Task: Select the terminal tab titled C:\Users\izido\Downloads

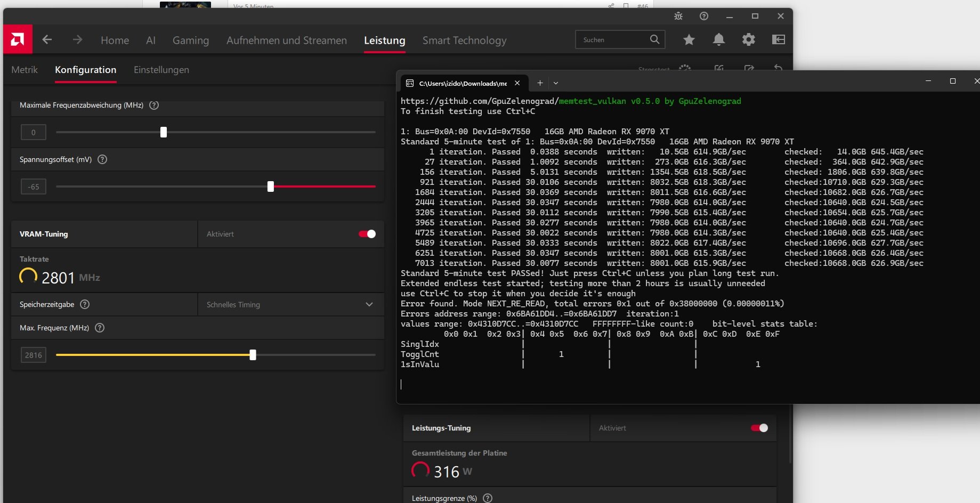Action: pos(463,83)
